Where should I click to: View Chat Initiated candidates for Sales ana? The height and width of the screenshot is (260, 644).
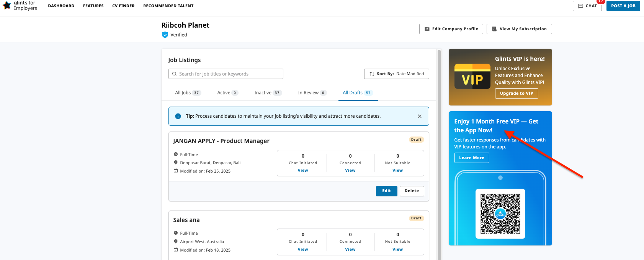pyautogui.click(x=303, y=250)
